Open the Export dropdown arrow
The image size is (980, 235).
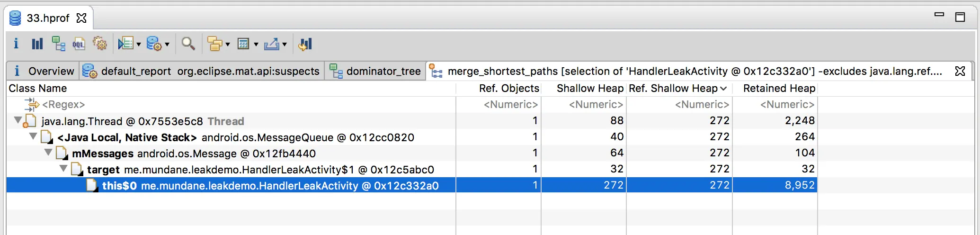[x=285, y=45]
